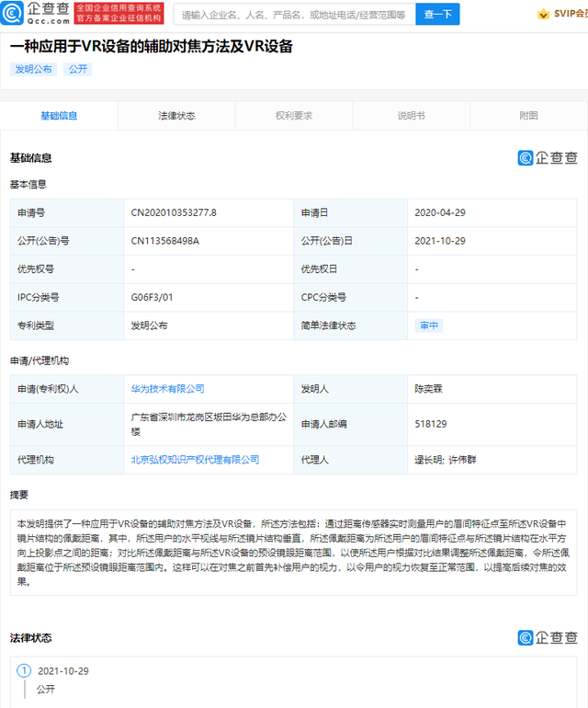588x708 pixels.
Task: Open 华为技术有限公司 applicant link
Action: click(167, 389)
